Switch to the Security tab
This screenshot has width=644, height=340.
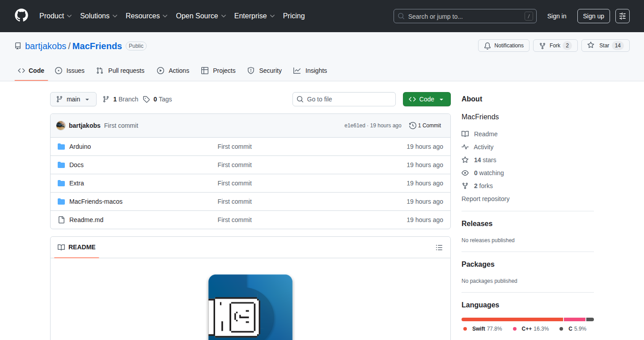coord(265,71)
